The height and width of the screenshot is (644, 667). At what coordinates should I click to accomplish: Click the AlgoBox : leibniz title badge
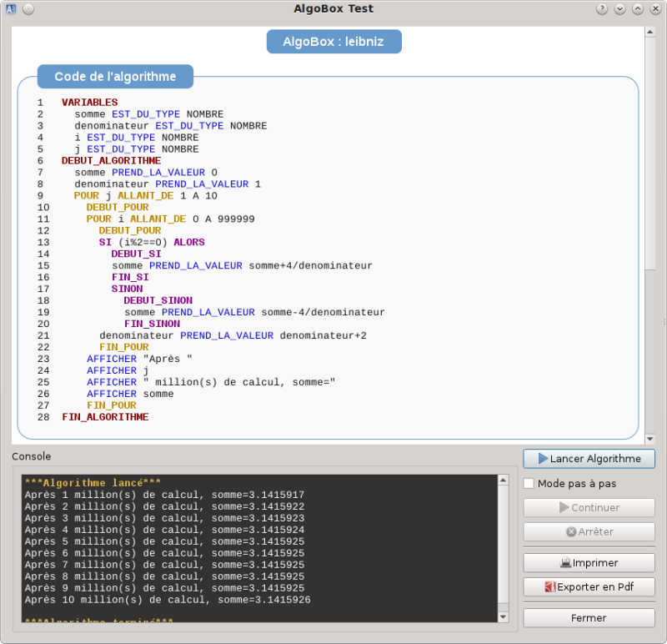coord(333,41)
